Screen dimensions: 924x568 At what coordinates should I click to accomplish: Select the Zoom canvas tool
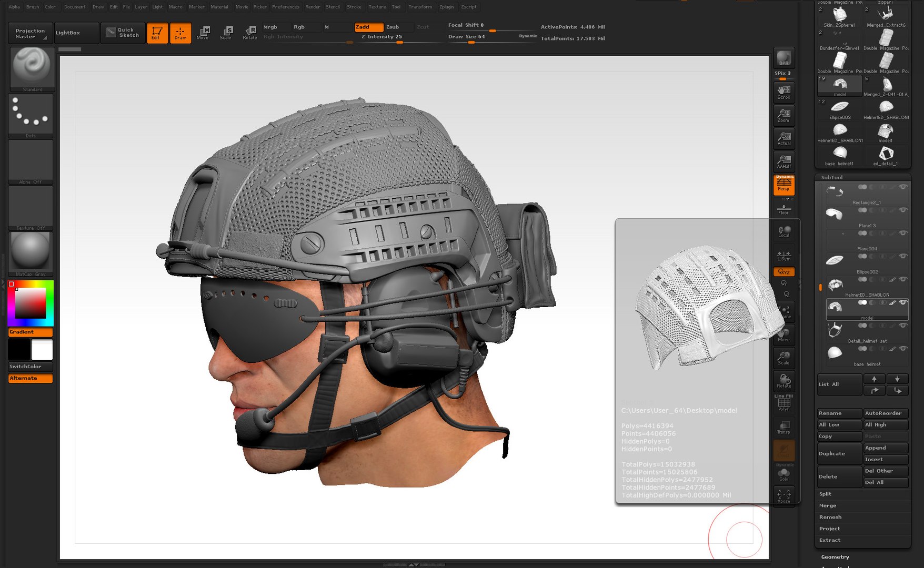[784, 115]
